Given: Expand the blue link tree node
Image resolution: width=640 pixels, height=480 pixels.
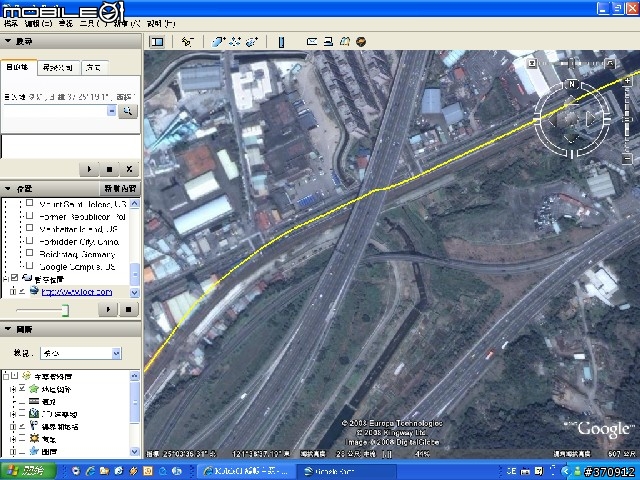Looking at the screenshot, I should click(x=13, y=291).
